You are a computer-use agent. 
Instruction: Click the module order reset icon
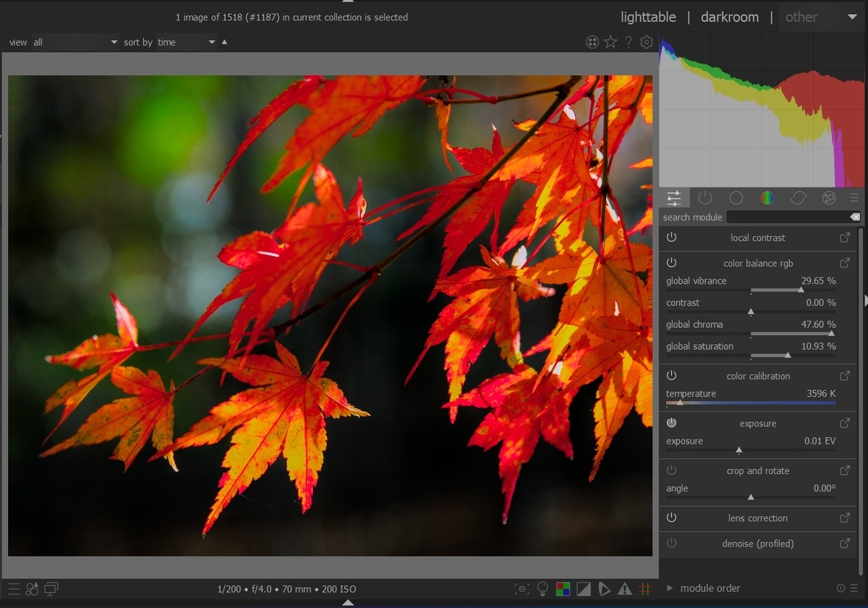[841, 588]
